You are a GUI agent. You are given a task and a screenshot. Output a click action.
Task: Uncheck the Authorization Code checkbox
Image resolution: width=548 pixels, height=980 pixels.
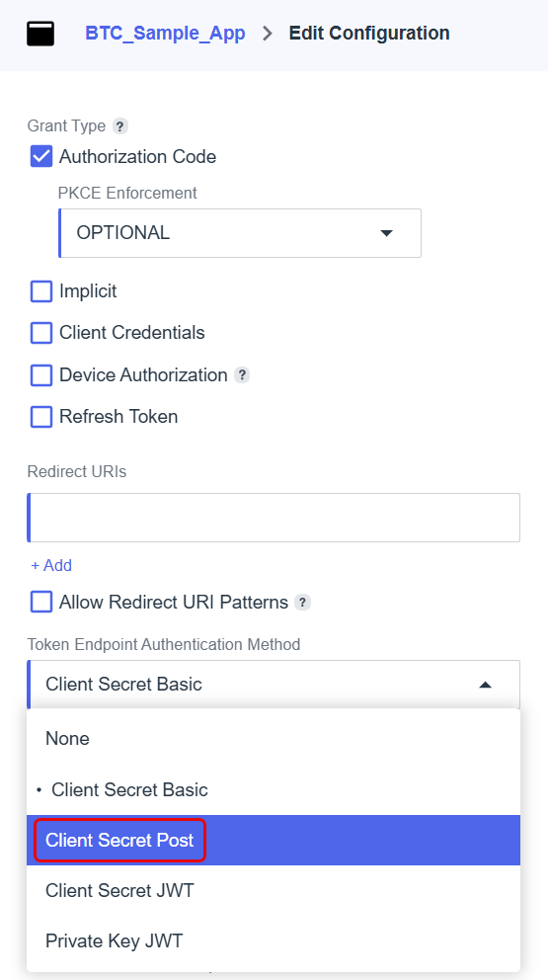point(41,156)
